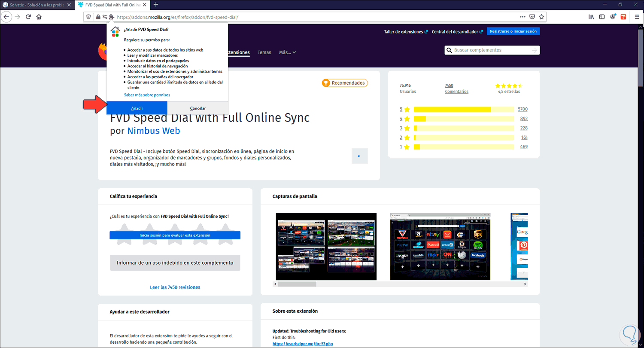This screenshot has width=644, height=348.
Task: Filter reviews by 3 stars
Action: coord(405,128)
